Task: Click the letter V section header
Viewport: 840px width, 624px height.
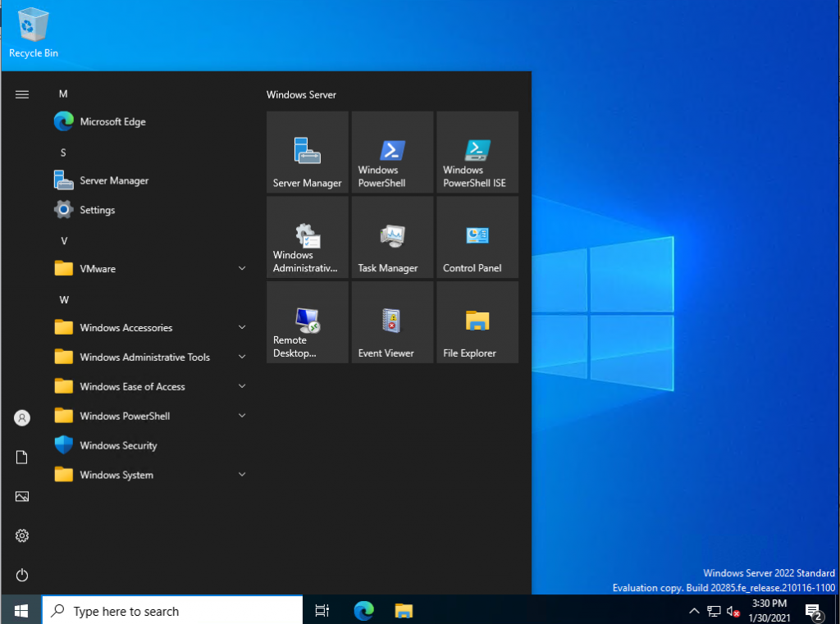Action: (x=64, y=241)
